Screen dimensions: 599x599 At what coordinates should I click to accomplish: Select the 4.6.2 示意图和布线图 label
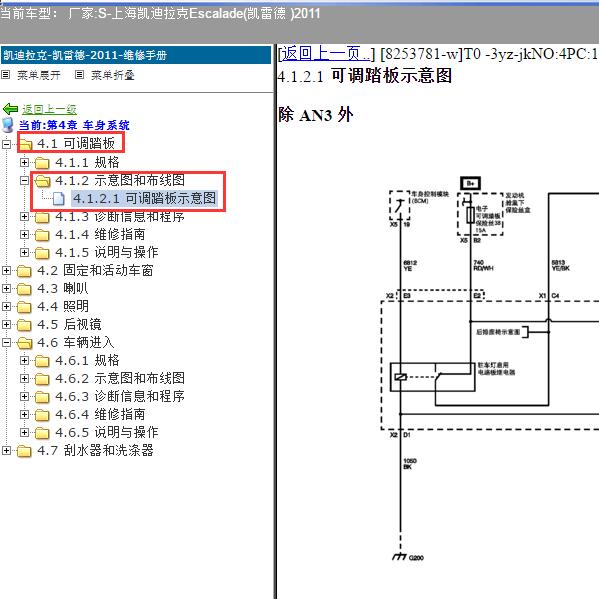pos(120,378)
